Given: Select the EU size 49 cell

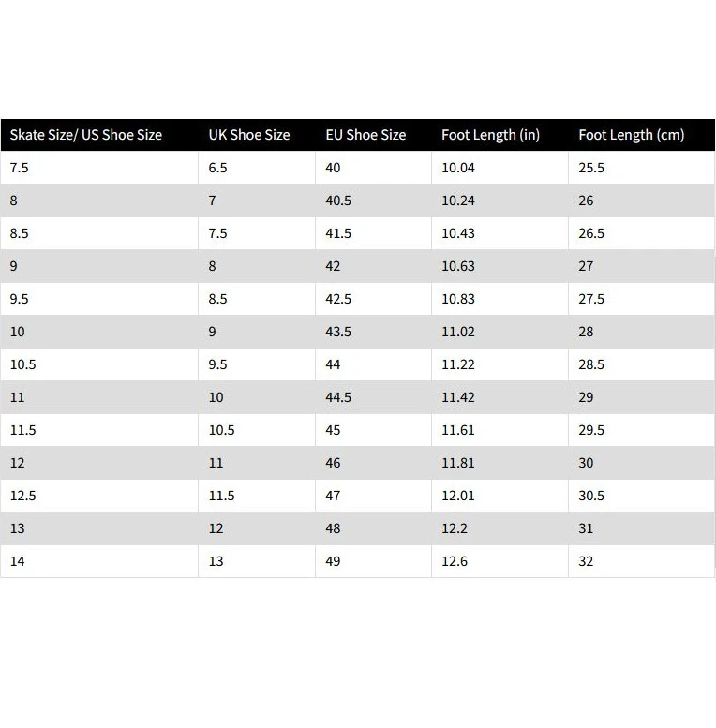Looking at the screenshot, I should [334, 561].
